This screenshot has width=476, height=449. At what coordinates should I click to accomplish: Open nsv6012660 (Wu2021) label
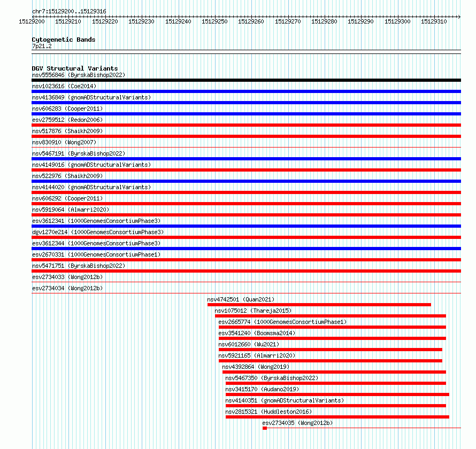coord(249,344)
